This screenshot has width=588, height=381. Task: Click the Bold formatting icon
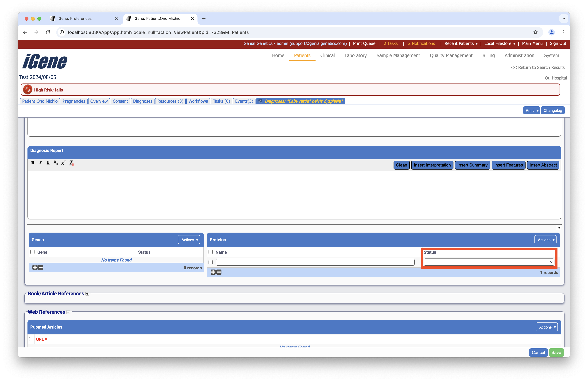(33, 163)
